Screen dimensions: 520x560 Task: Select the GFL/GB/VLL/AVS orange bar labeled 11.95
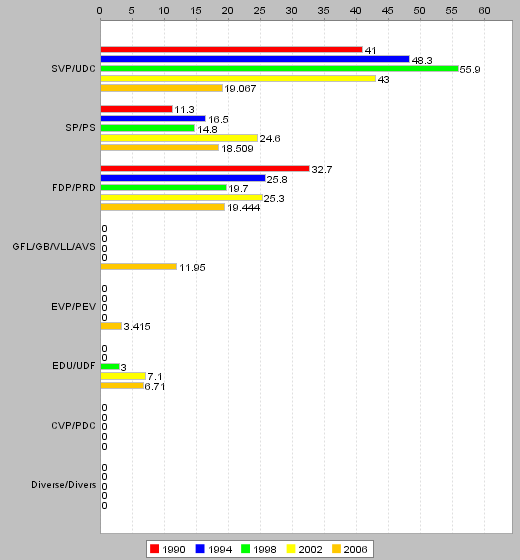(139, 266)
